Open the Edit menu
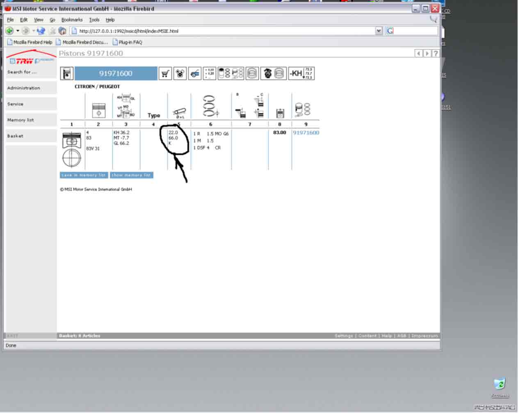The height and width of the screenshot is (420, 525). click(x=24, y=20)
